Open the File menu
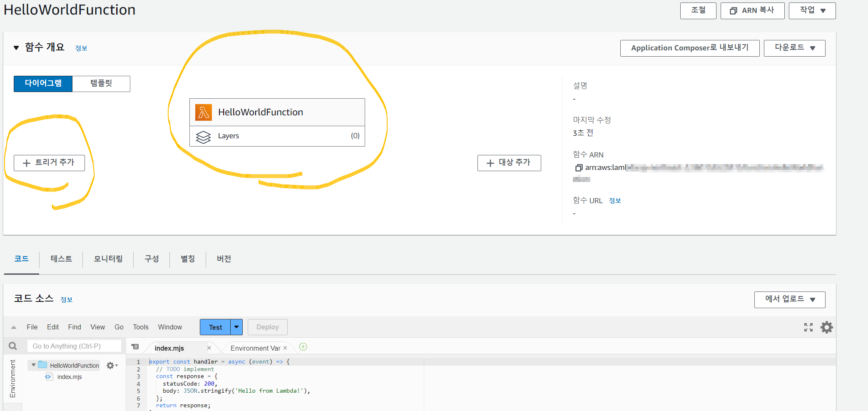 coord(32,327)
